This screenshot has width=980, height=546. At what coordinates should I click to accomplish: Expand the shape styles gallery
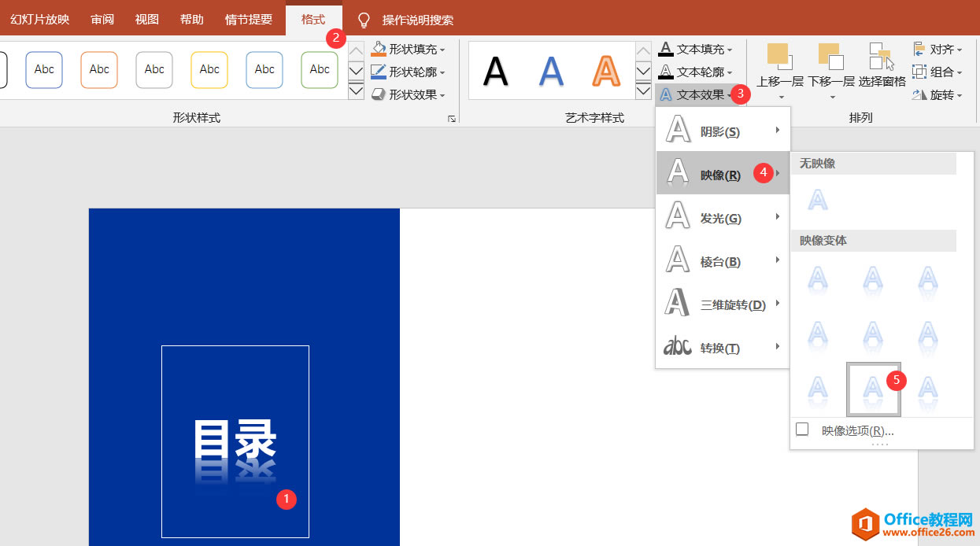(355, 93)
